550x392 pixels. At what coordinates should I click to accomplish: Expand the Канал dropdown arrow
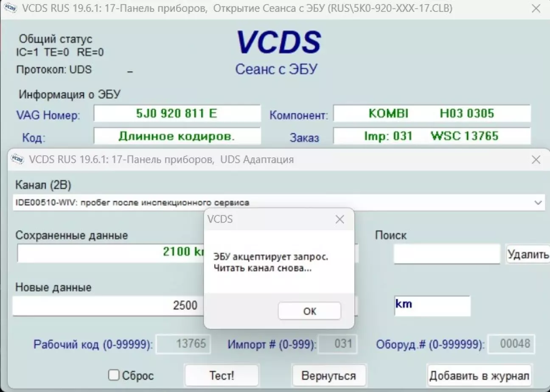[539, 202]
